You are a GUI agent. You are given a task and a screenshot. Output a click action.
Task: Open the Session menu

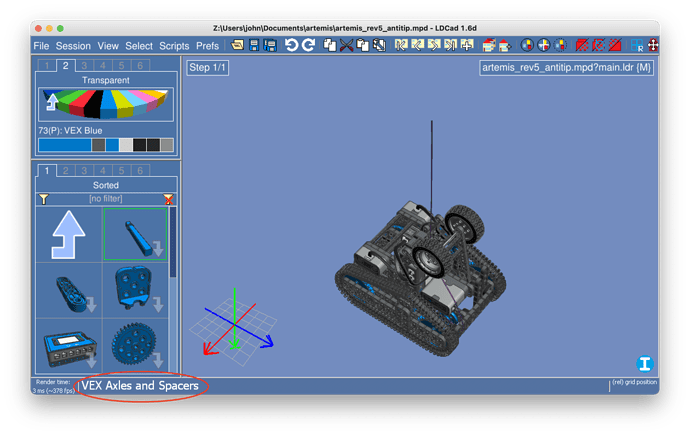(x=73, y=46)
